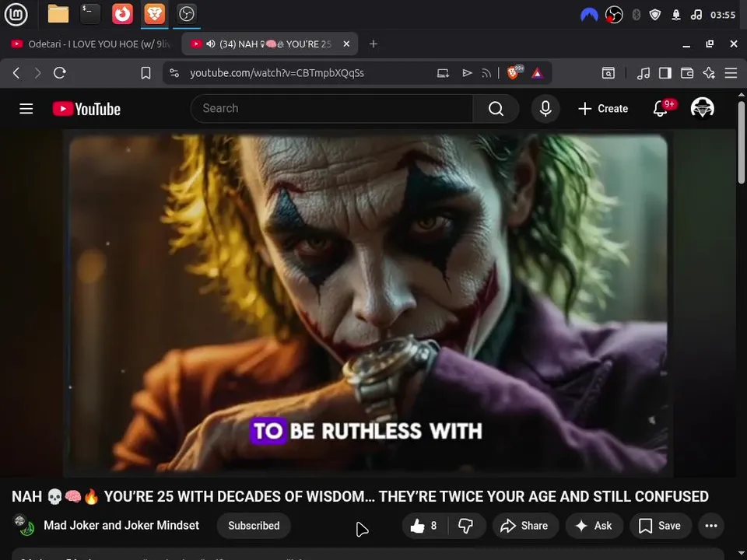
Task: Dislike this video
Action: (465, 526)
